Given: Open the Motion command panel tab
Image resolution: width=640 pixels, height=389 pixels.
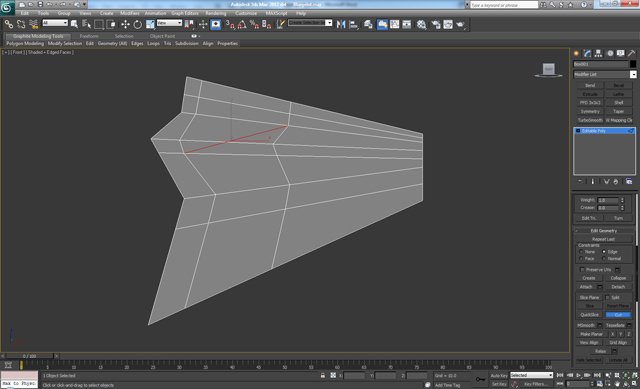Looking at the screenshot, I should (x=610, y=53).
